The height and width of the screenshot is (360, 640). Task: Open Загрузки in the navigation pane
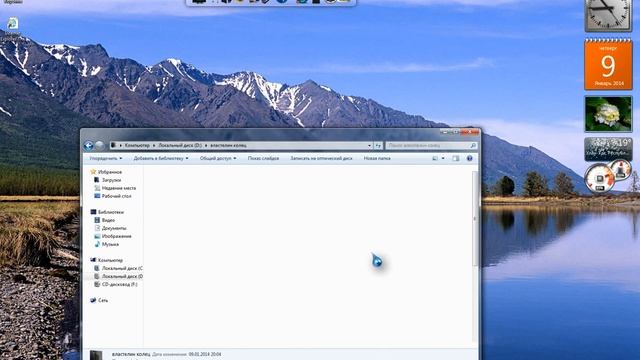111,180
